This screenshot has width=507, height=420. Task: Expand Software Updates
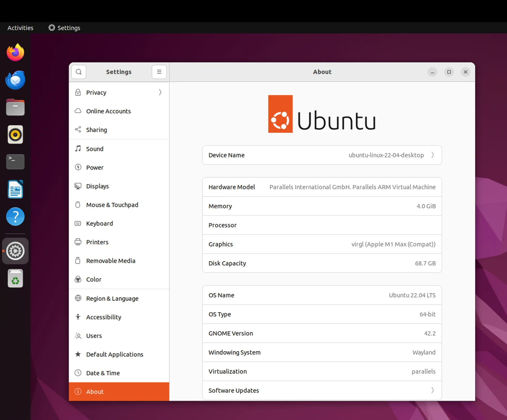coord(322,391)
